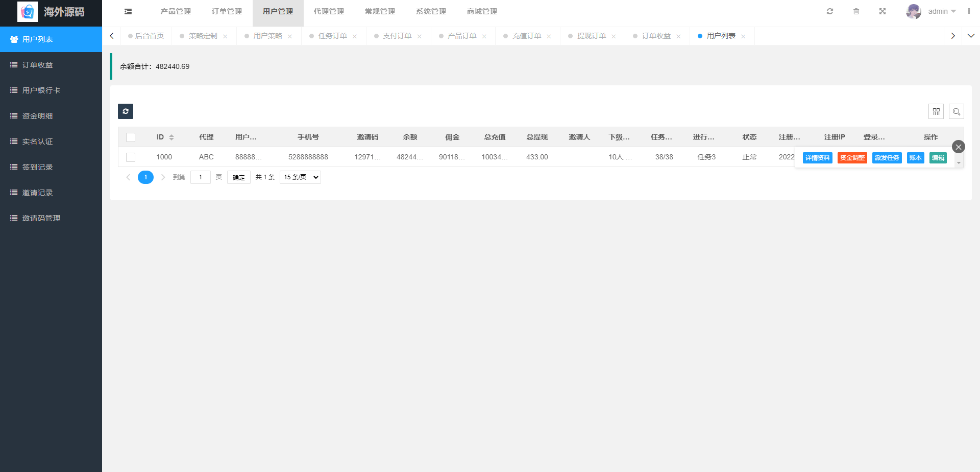The image size is (980, 472).
Task: Open the column filter grid icon
Action: point(936,111)
